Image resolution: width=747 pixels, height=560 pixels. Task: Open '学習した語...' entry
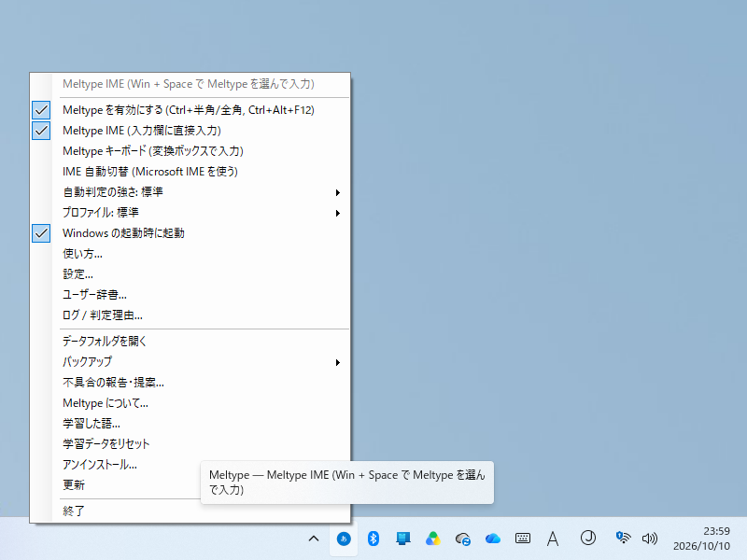[190, 424]
